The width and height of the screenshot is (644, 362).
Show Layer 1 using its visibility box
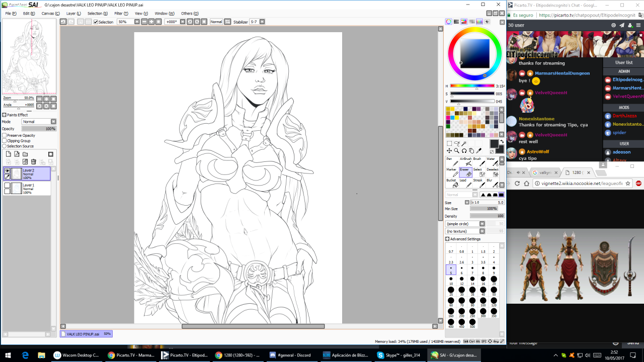click(7, 185)
